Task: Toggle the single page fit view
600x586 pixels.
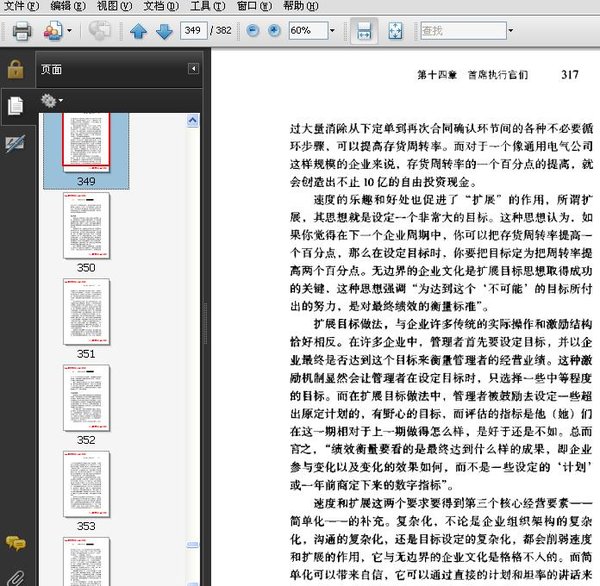Action: 396,31
